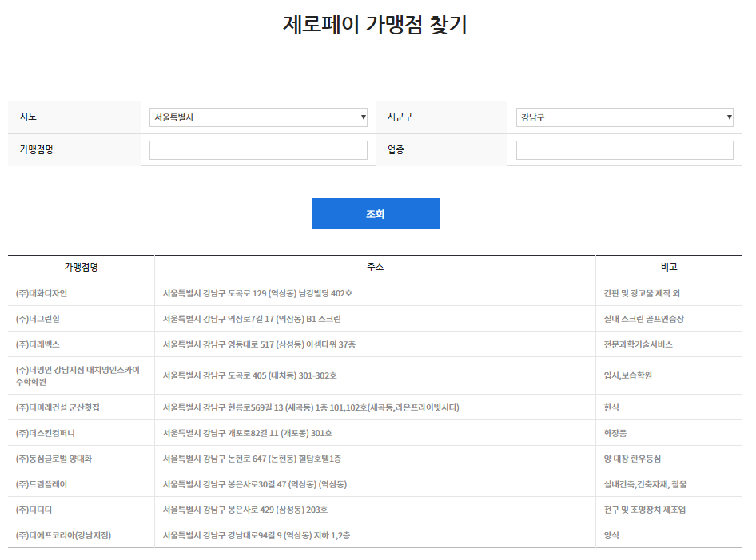
Task: Select the (주)디에프코리아(강남지점) entry
Action: [63, 535]
